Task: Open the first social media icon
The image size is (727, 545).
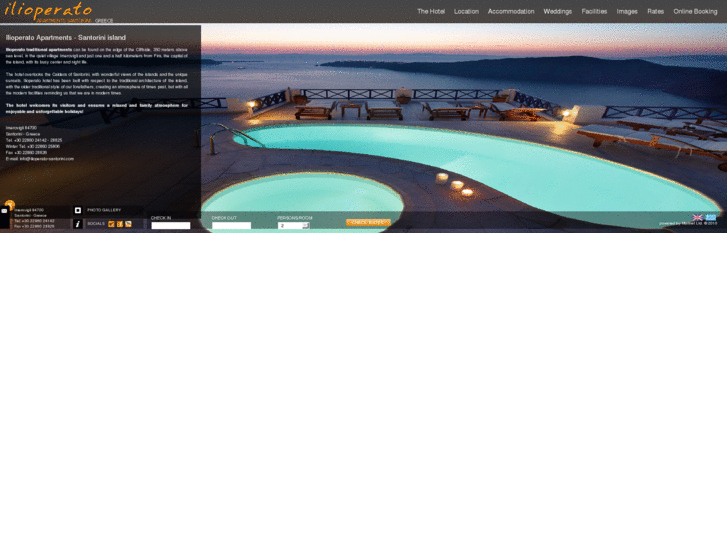Action: pos(111,224)
